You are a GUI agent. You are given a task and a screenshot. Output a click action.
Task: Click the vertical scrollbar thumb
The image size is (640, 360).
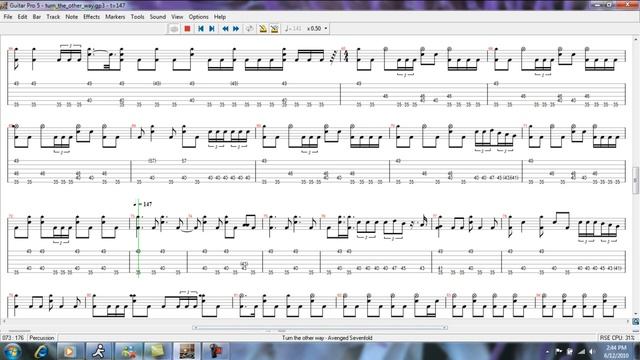coord(636,180)
